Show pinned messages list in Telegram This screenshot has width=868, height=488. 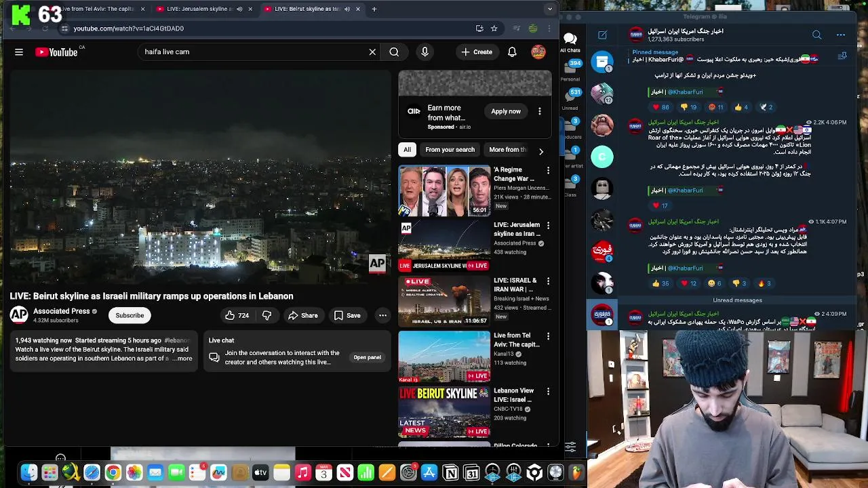pyautogui.click(x=842, y=56)
